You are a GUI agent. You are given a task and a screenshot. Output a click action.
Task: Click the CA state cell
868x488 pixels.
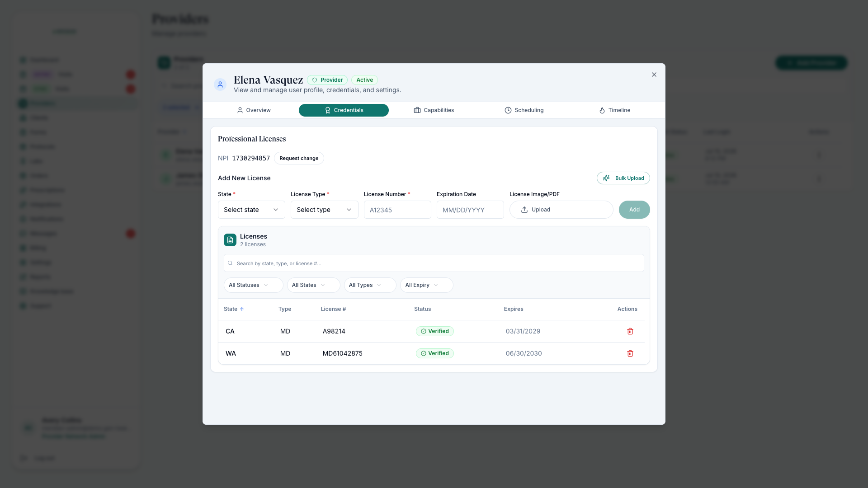coord(230,331)
